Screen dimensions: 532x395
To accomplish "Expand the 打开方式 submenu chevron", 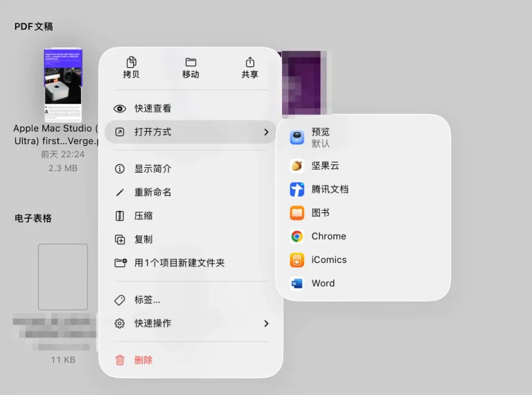I will [266, 132].
